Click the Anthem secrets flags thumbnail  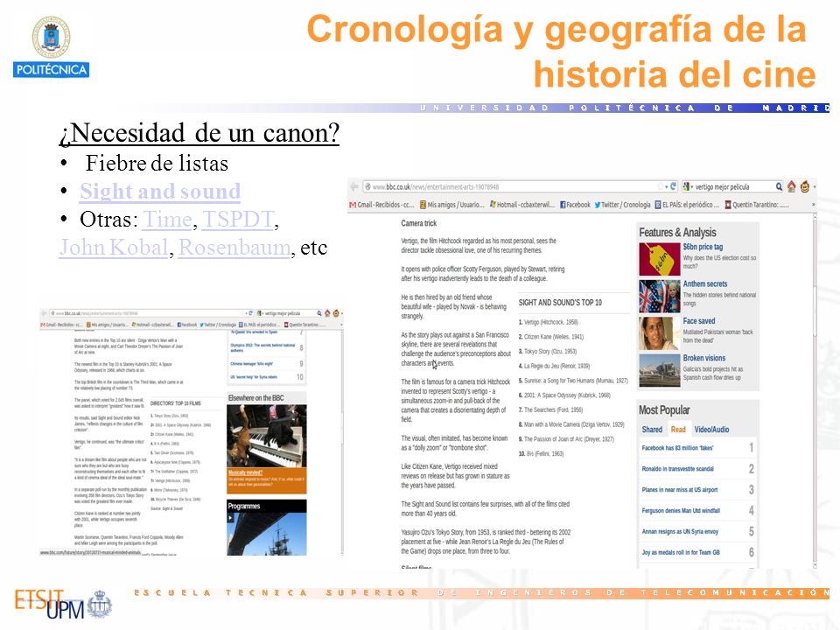pyautogui.click(x=660, y=296)
